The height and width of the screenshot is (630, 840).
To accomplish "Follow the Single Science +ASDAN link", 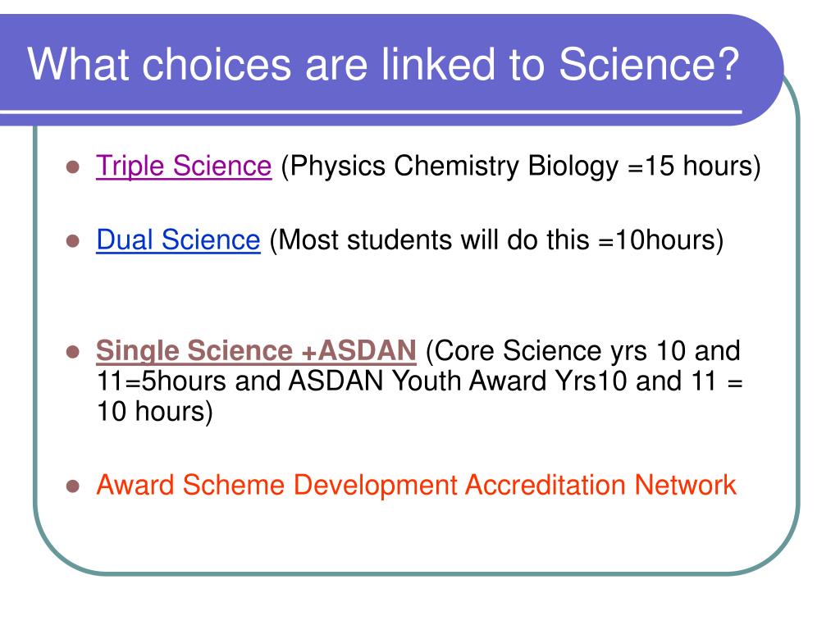I will 256,351.
